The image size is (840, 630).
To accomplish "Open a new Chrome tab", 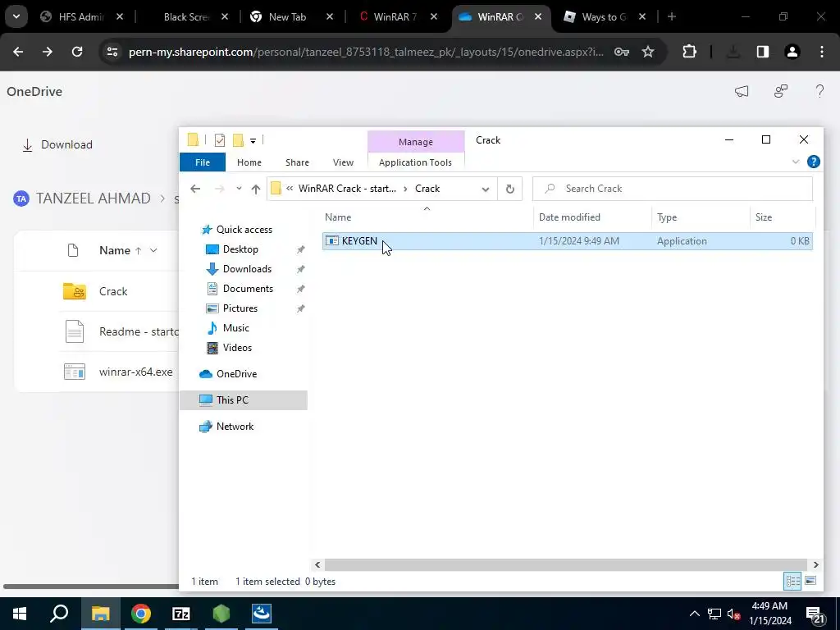I will pos(671,16).
